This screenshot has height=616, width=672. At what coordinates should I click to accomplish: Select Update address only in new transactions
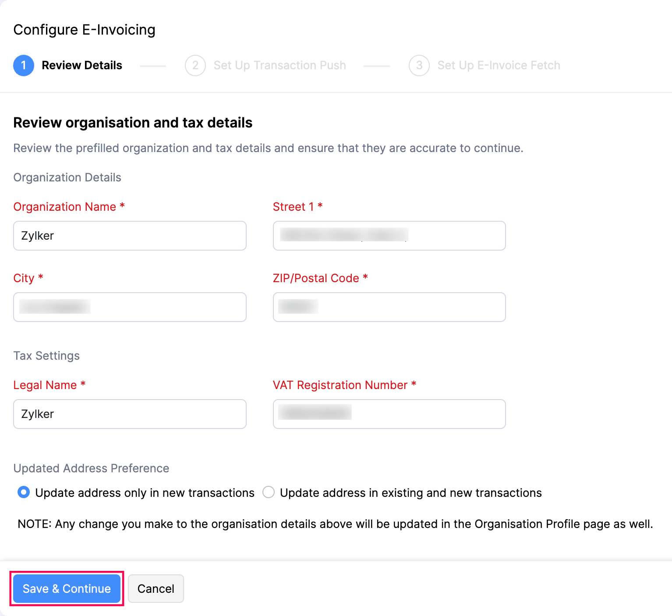pyautogui.click(x=24, y=492)
